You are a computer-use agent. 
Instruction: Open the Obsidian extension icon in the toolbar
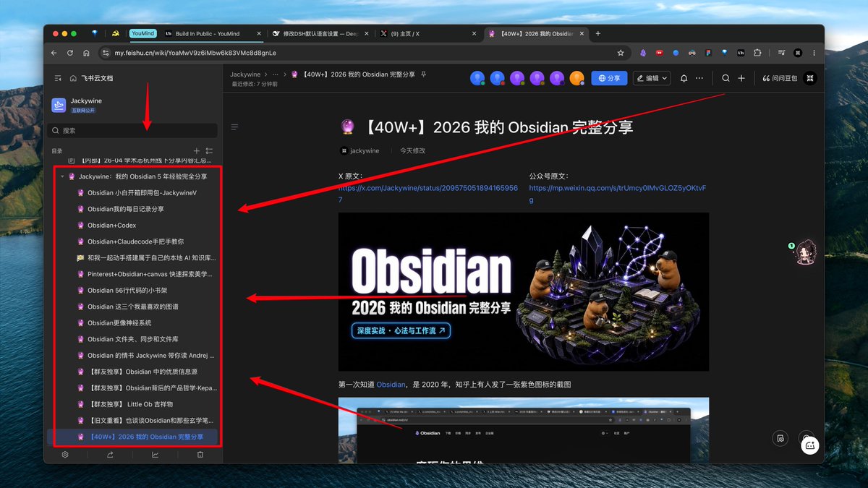(643, 53)
